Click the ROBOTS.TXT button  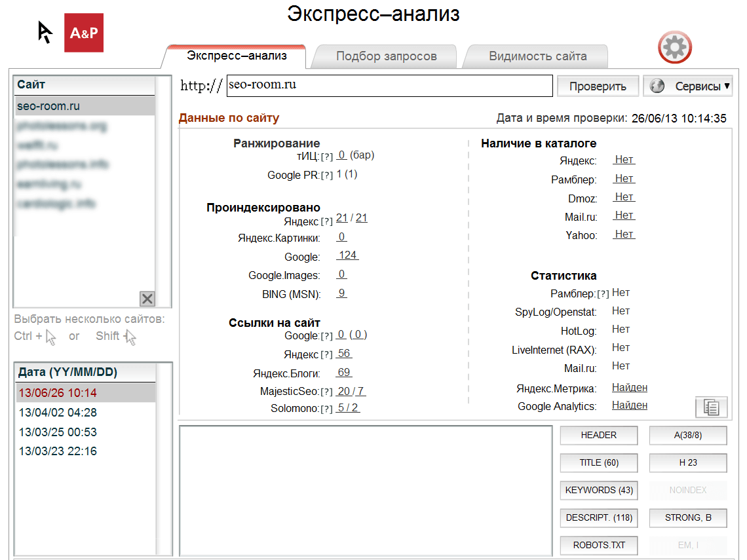(598, 545)
